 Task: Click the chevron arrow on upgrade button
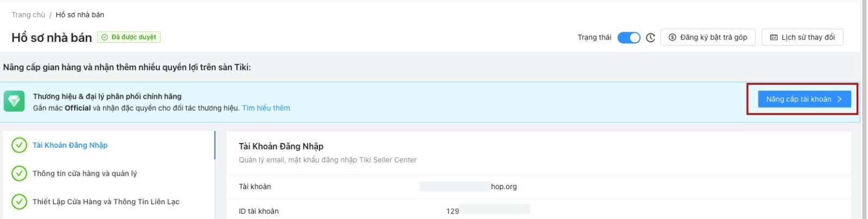tap(839, 99)
